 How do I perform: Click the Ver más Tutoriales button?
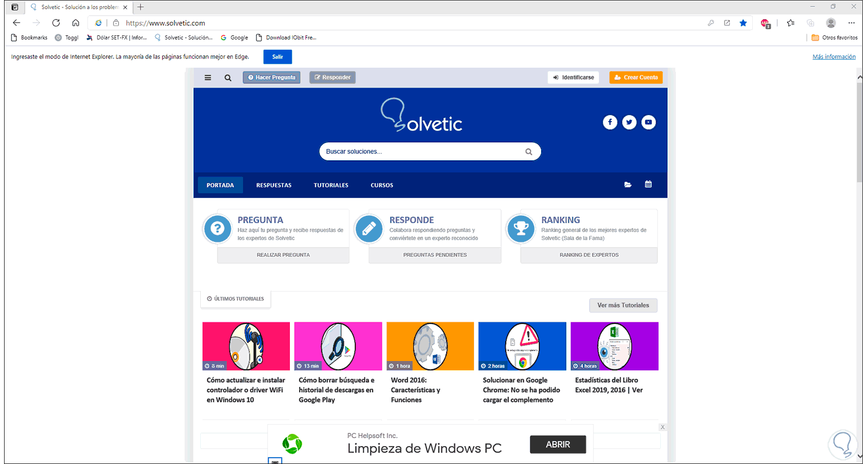click(x=623, y=305)
